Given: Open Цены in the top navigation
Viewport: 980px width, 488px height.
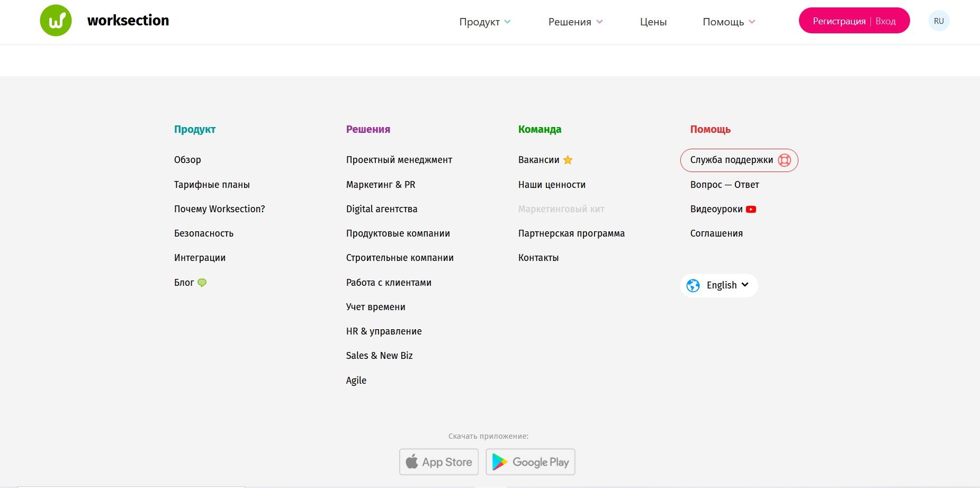Looking at the screenshot, I should (653, 22).
